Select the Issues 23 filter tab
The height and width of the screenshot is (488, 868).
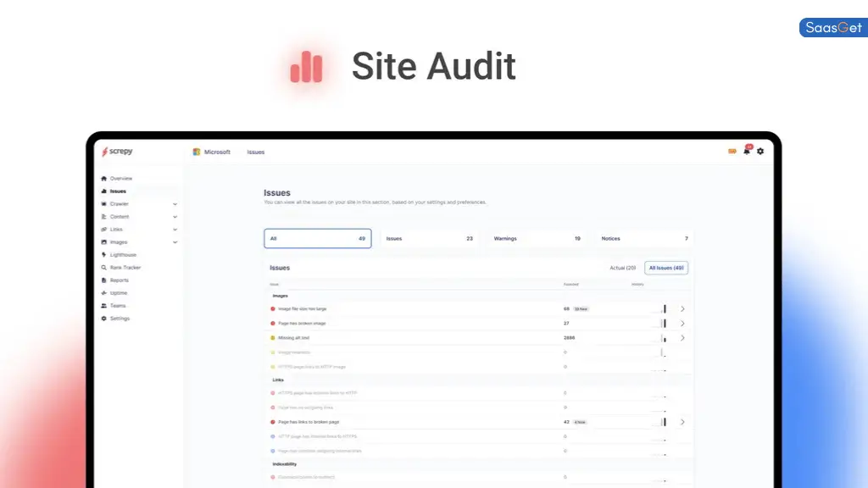[x=429, y=238]
